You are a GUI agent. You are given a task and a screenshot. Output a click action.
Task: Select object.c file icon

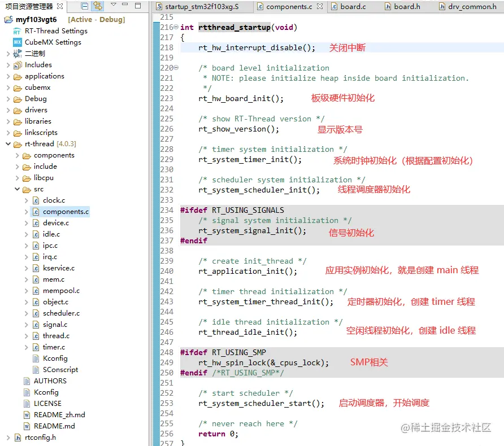(x=36, y=302)
